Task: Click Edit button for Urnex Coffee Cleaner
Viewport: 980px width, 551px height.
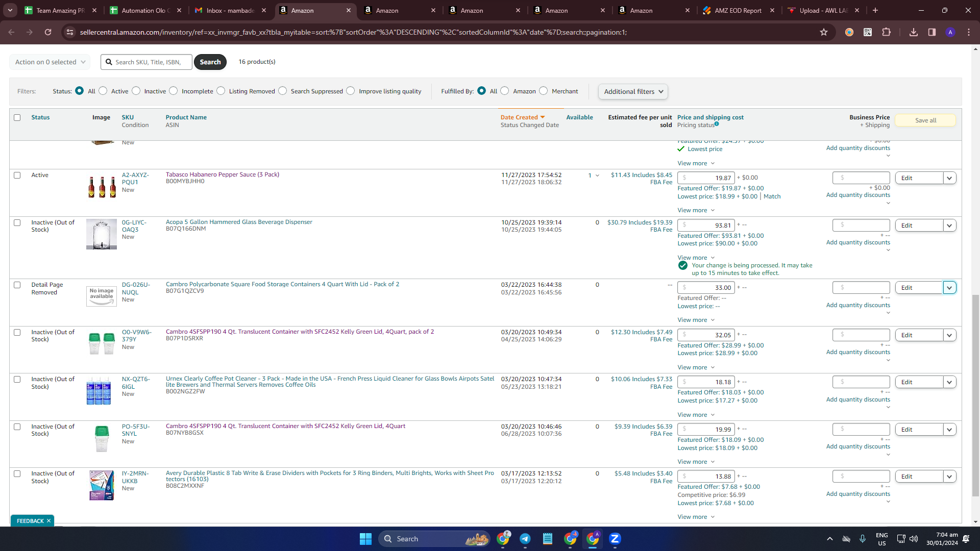Action: tap(919, 382)
